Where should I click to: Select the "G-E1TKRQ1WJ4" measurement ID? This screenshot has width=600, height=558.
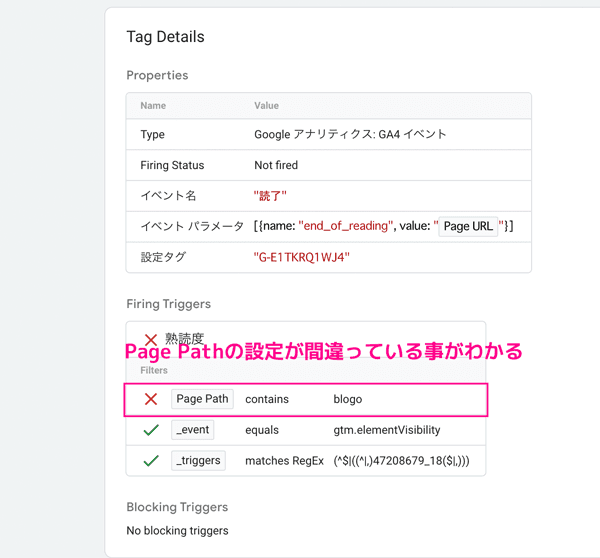(x=302, y=257)
